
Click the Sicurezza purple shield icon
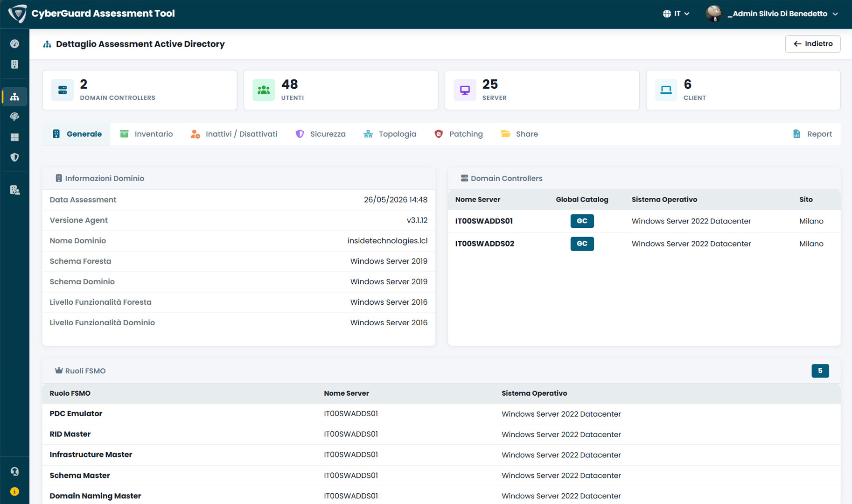pos(300,134)
